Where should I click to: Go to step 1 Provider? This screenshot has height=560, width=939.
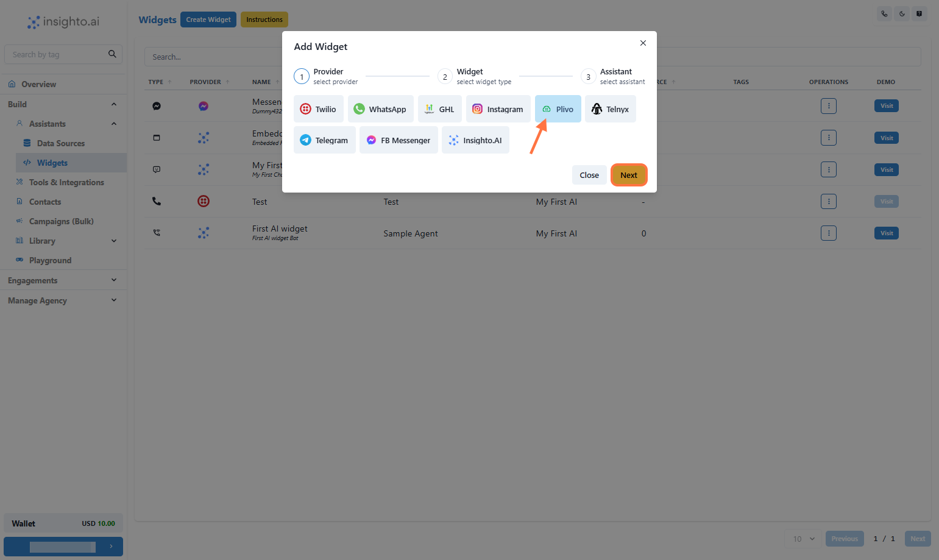click(x=327, y=76)
